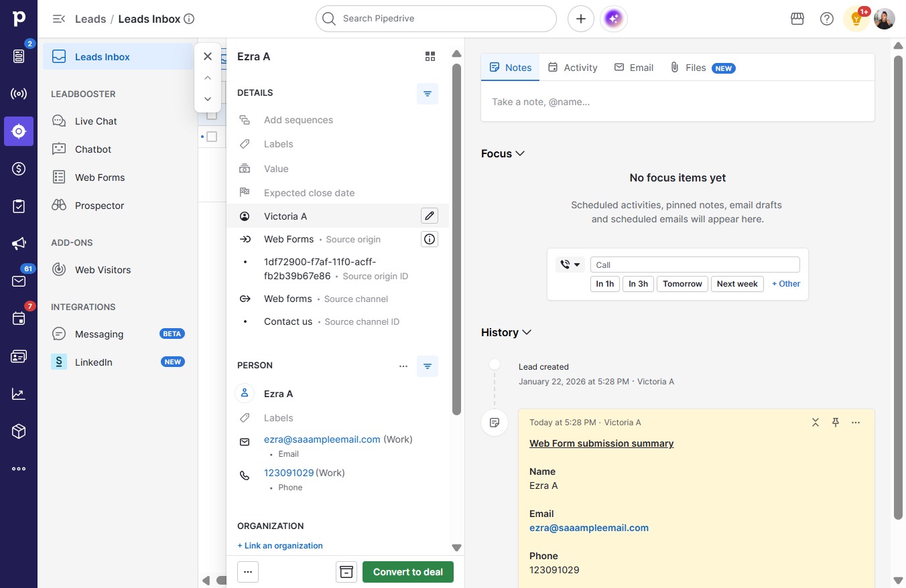Click the Call activity subject field
The width and height of the screenshot is (906, 588).
[695, 265]
